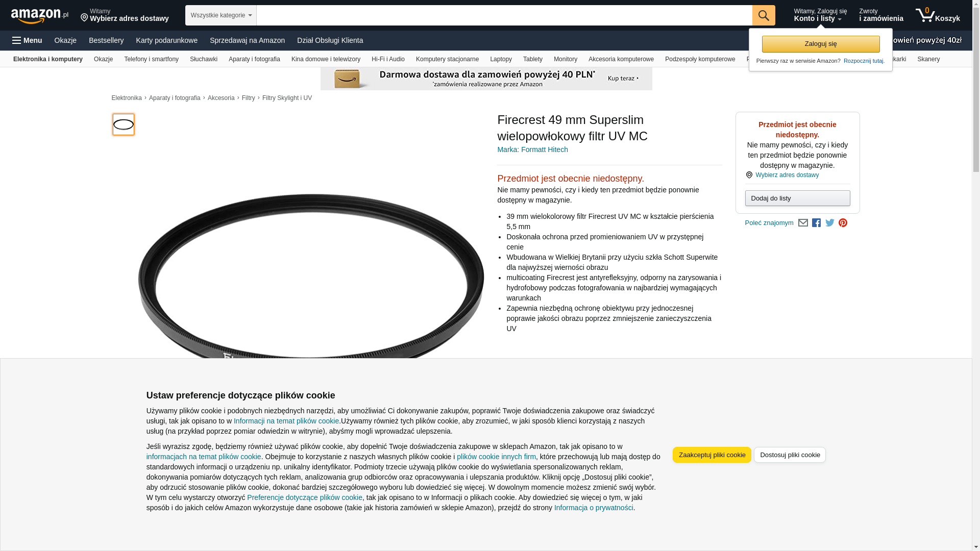Open Marka: Formatt Hitech brand link
The height and width of the screenshot is (551, 980).
click(532, 149)
